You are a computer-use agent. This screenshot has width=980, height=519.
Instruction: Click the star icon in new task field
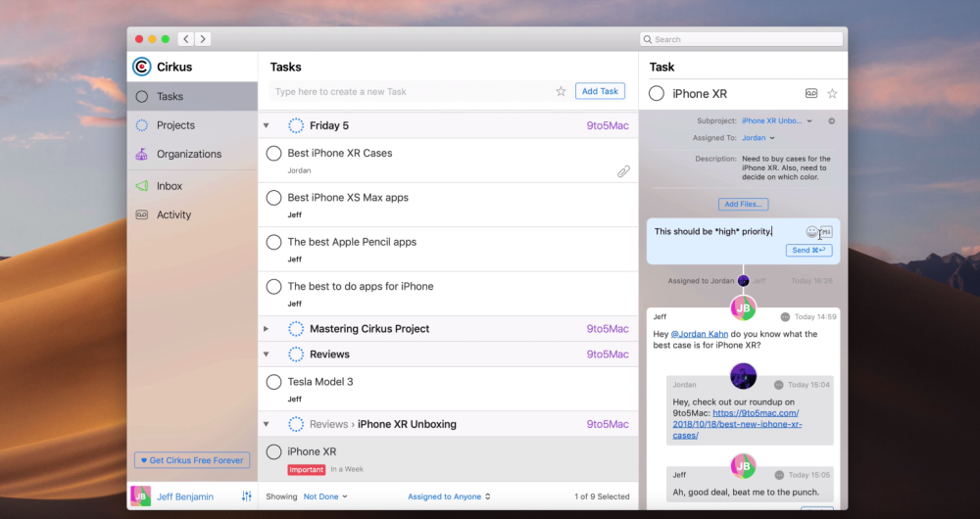coord(561,91)
